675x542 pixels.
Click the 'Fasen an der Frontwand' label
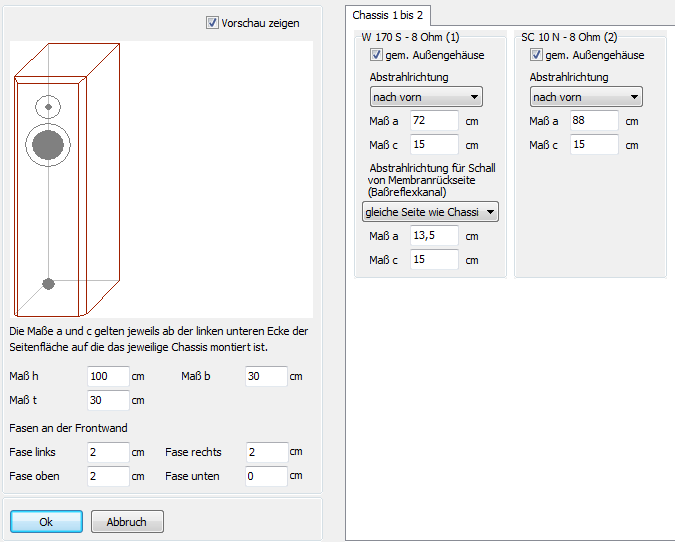click(x=68, y=428)
